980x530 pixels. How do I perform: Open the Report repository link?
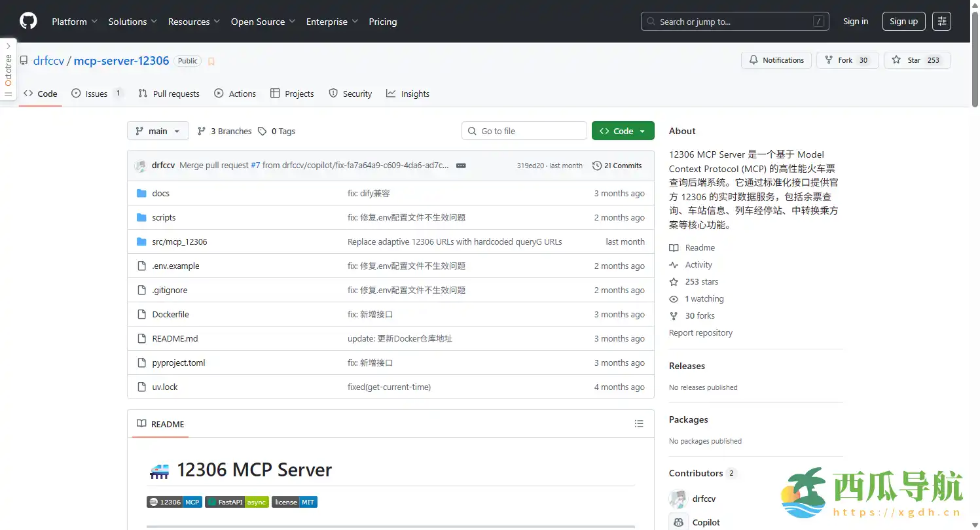pos(700,333)
